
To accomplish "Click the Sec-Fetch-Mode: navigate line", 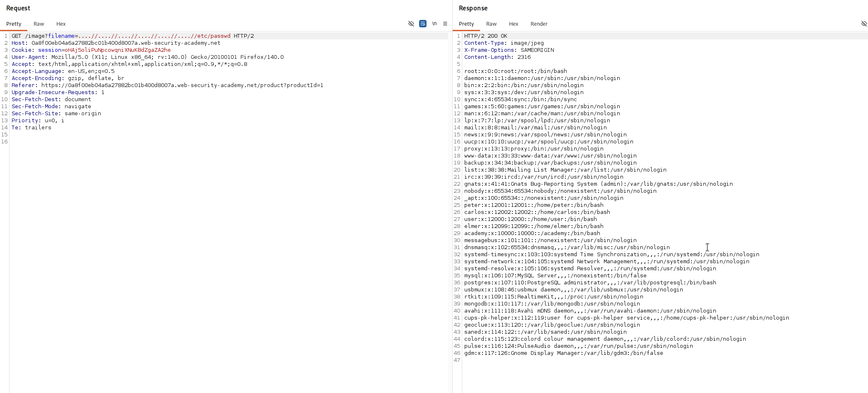I will pos(51,107).
